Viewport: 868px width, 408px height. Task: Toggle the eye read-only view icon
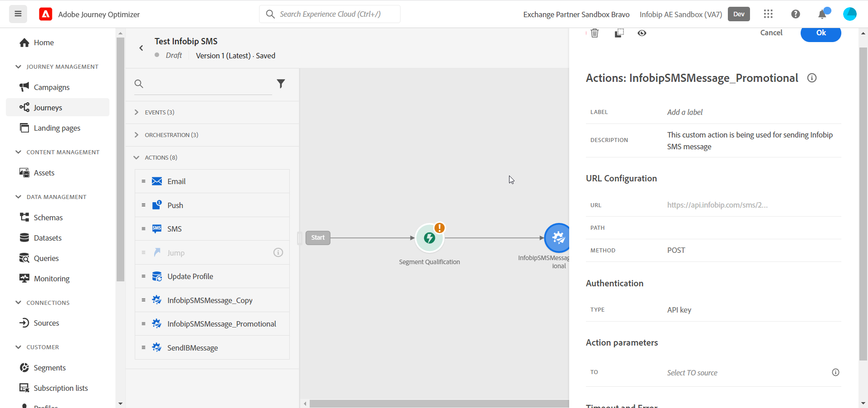click(x=642, y=33)
